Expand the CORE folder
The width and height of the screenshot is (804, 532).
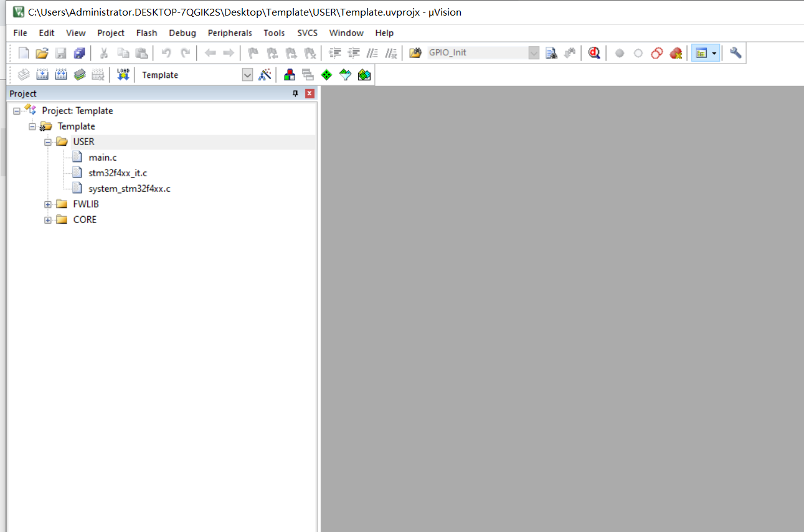48,220
